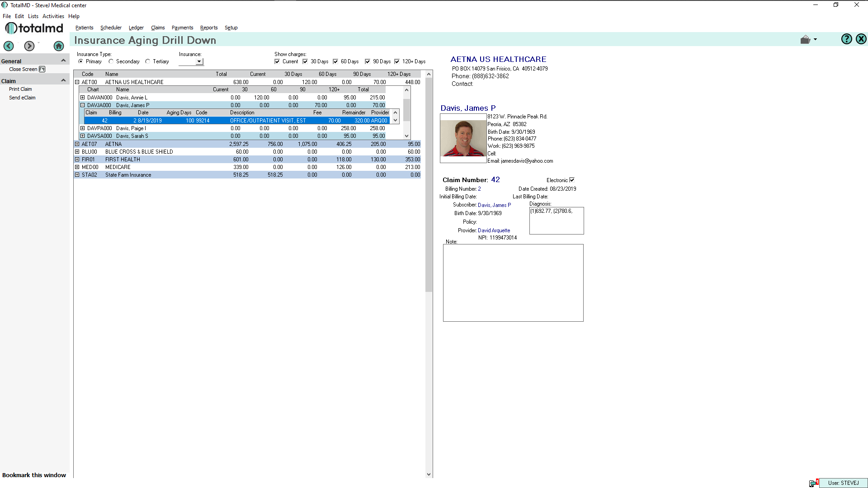The width and height of the screenshot is (868, 488).
Task: Select the Secondary insurance type
Action: (x=111, y=61)
